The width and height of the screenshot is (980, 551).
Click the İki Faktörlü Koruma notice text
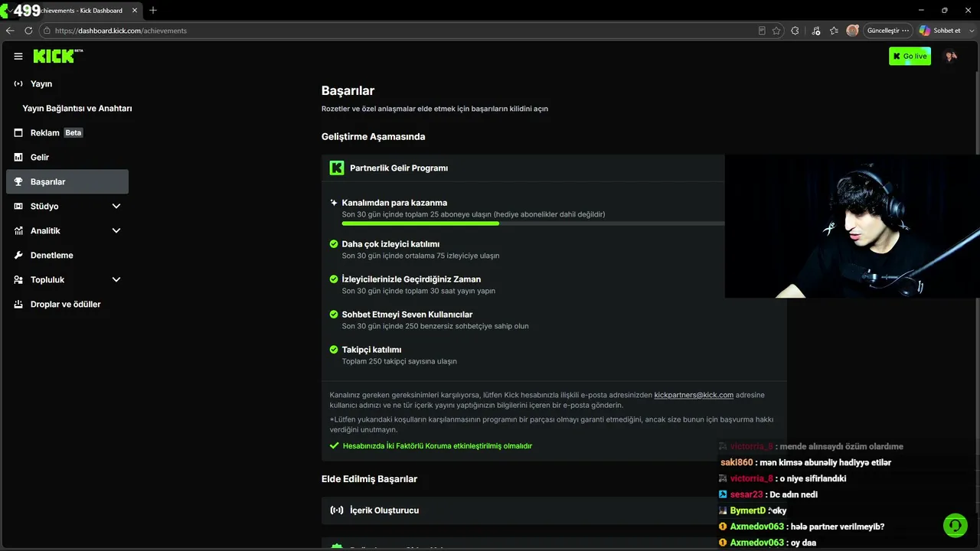coord(437,445)
